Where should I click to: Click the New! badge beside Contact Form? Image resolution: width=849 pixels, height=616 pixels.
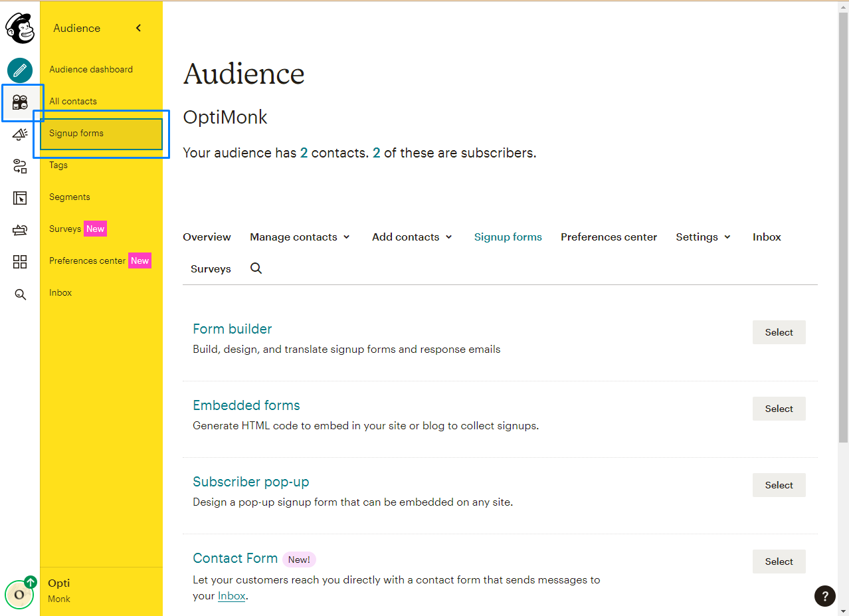click(299, 560)
